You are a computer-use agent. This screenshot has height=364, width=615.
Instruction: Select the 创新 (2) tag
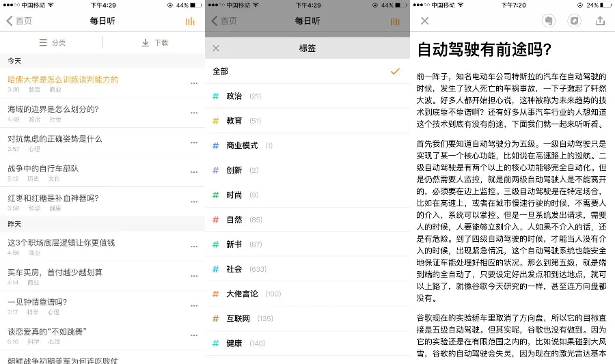click(307, 170)
